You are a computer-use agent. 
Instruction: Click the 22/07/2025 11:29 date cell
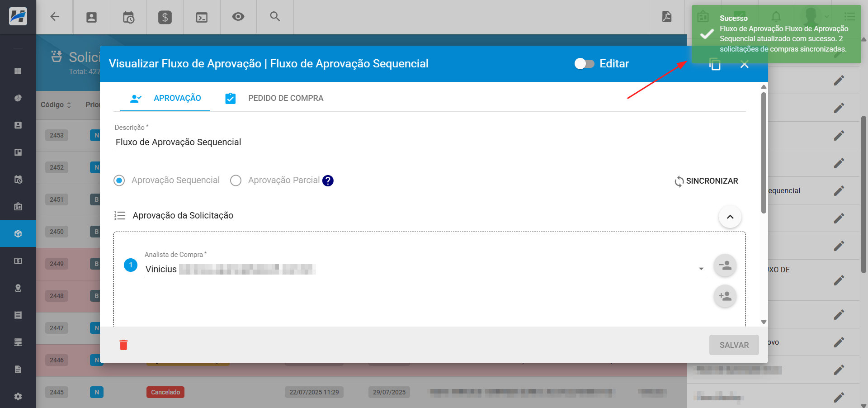click(314, 392)
